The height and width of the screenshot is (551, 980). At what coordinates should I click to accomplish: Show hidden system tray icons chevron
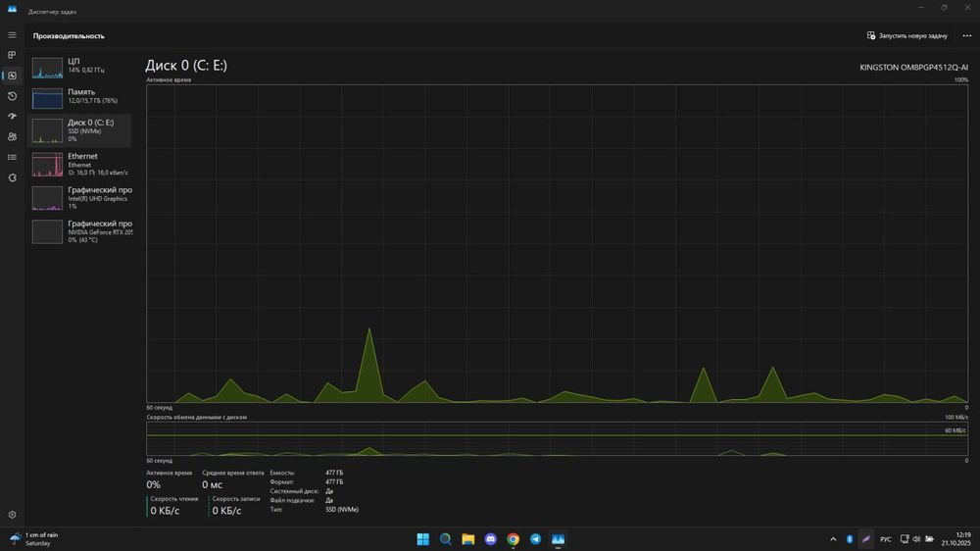coord(833,539)
